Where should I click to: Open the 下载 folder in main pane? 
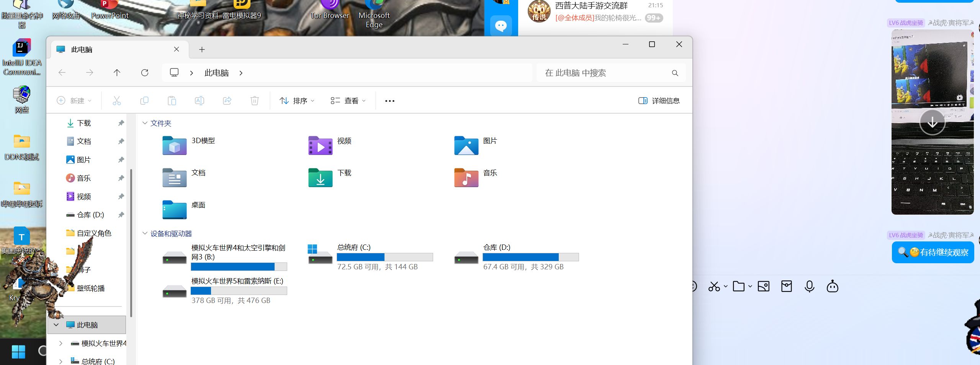[330, 178]
